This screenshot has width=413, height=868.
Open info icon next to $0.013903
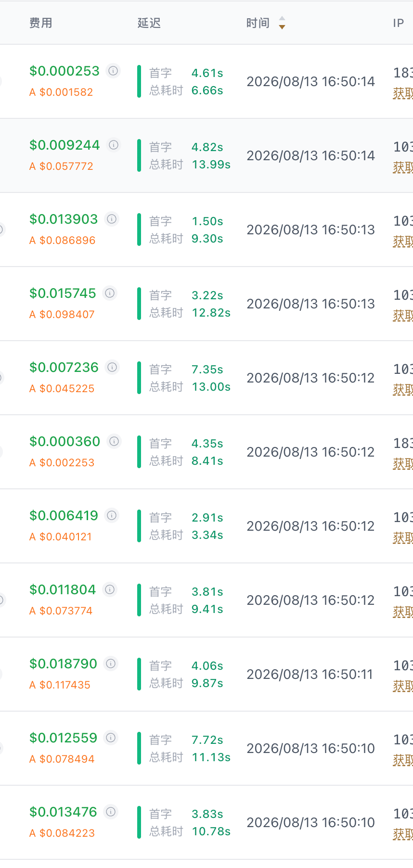point(112,219)
